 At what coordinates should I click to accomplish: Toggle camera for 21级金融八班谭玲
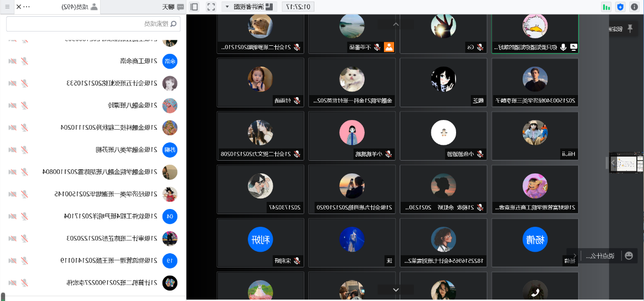point(12,105)
